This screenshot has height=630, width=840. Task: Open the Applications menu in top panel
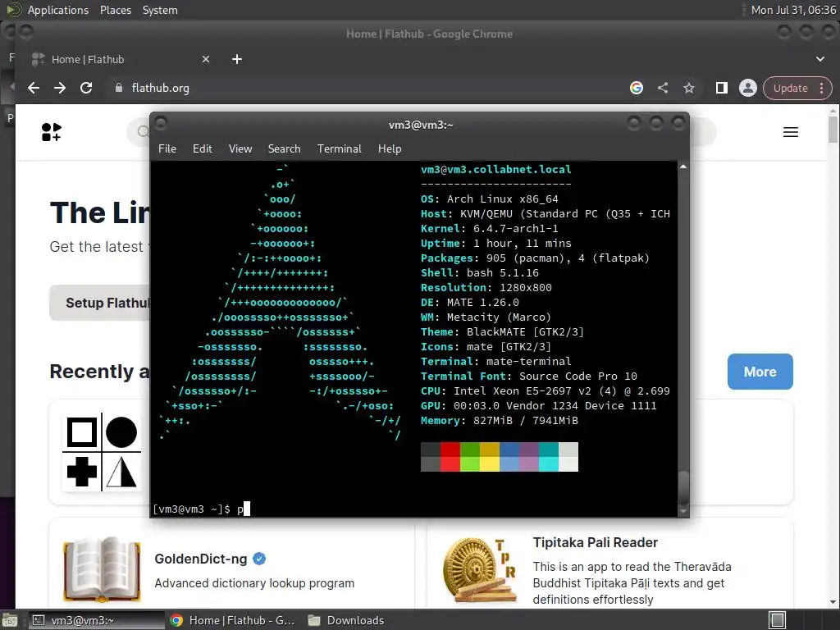tap(58, 10)
